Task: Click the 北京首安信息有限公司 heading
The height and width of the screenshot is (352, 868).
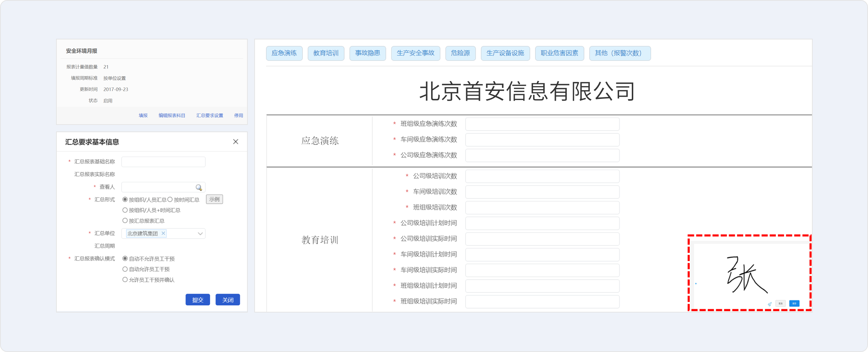Action: 527,91
